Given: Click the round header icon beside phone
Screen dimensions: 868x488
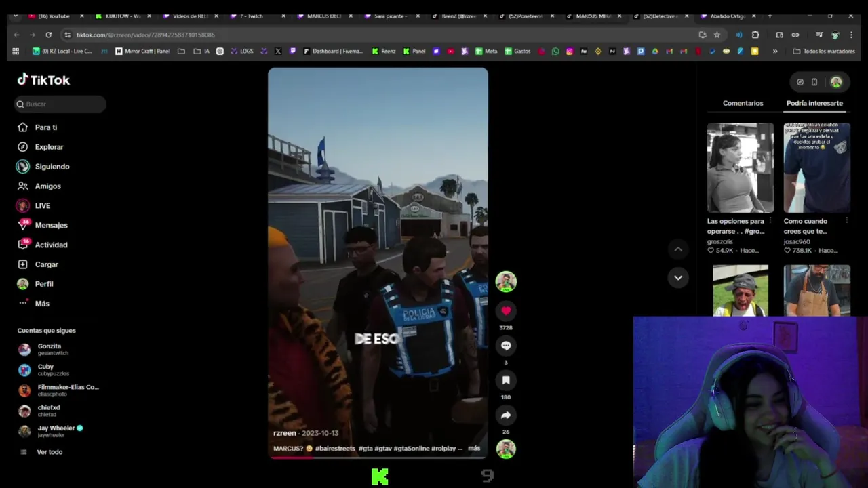Looking at the screenshot, I should pyautogui.click(x=800, y=82).
